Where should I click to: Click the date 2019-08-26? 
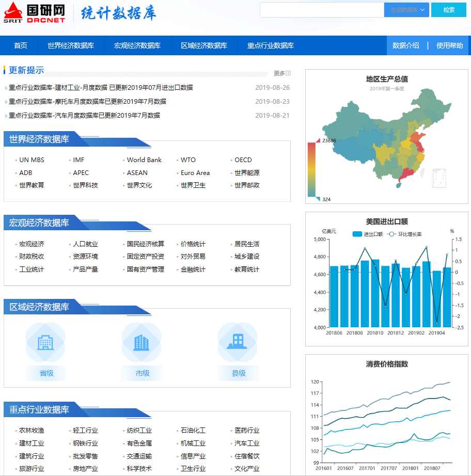(x=272, y=88)
